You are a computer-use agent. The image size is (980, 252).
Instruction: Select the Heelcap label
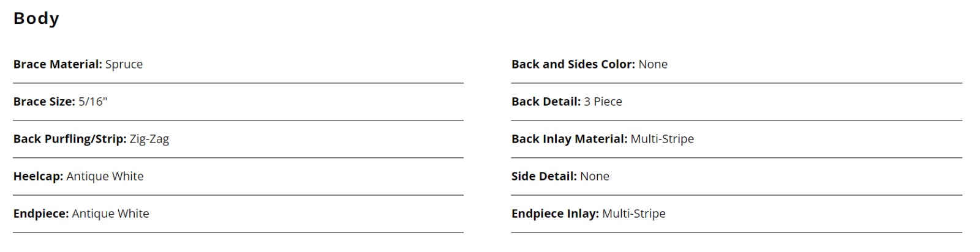38,176
